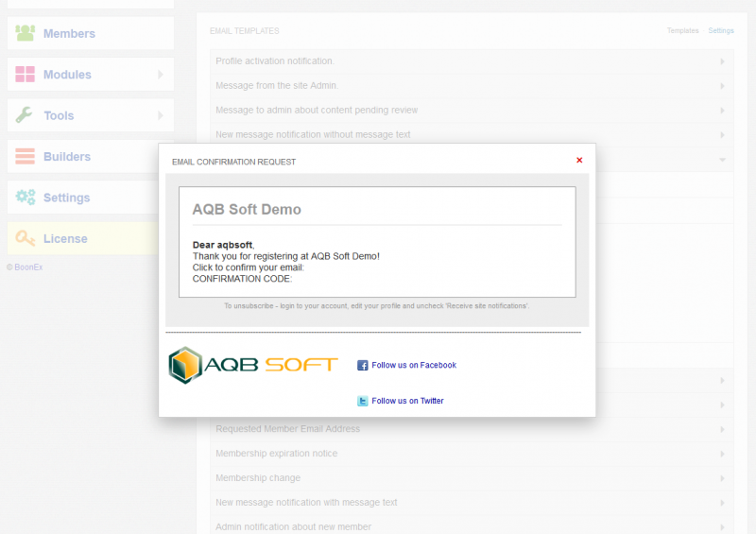The height and width of the screenshot is (534, 756).
Task: Collapse the currently expanded template row
Action: coord(722,160)
